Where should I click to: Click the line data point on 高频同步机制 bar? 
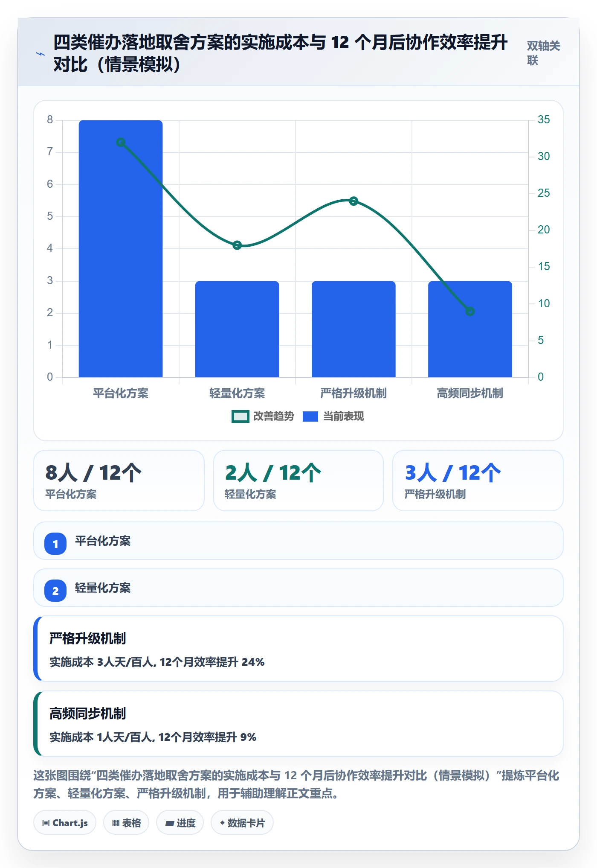(470, 312)
